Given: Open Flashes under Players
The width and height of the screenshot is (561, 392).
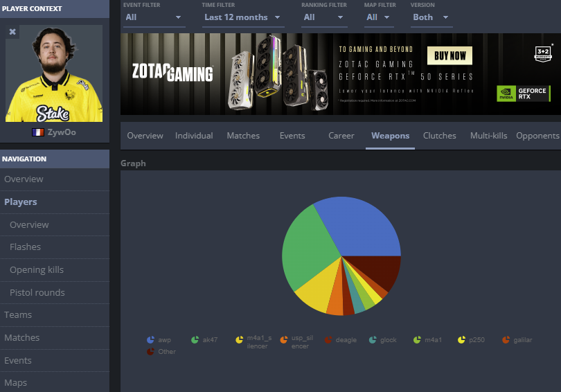Looking at the screenshot, I should tap(55, 247).
